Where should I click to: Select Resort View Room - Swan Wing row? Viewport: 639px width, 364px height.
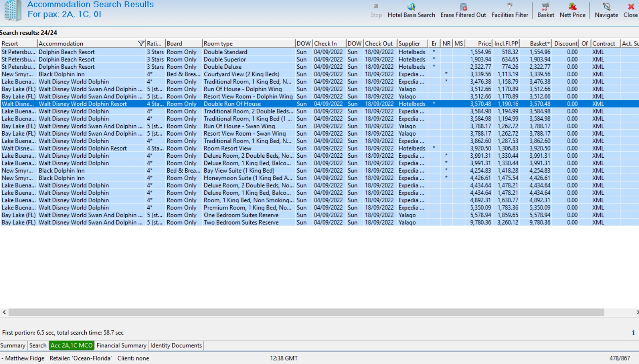(x=319, y=134)
